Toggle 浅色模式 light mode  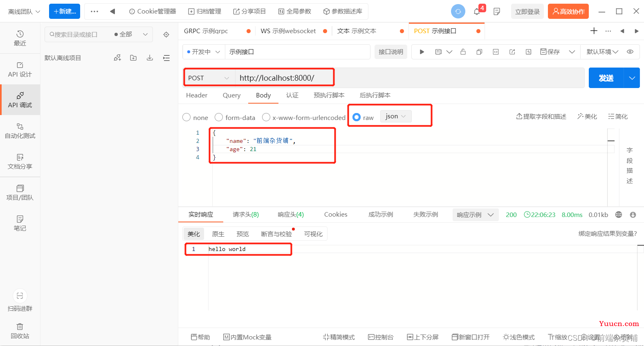519,337
